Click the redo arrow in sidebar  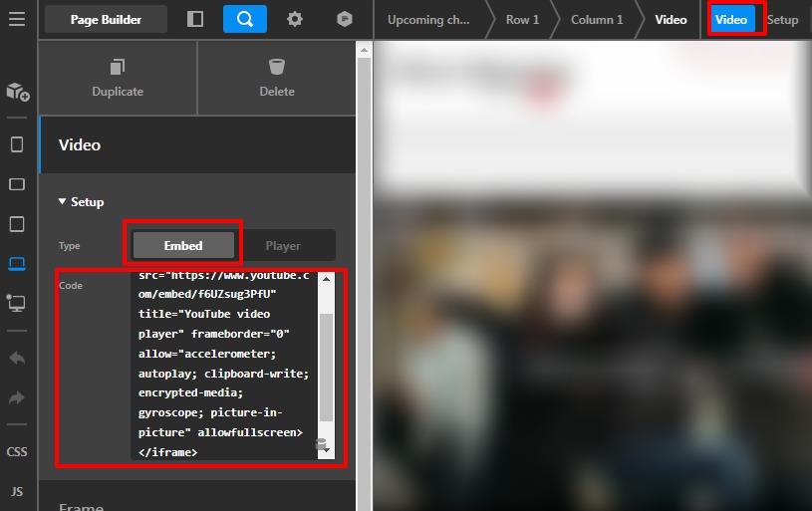pos(17,397)
